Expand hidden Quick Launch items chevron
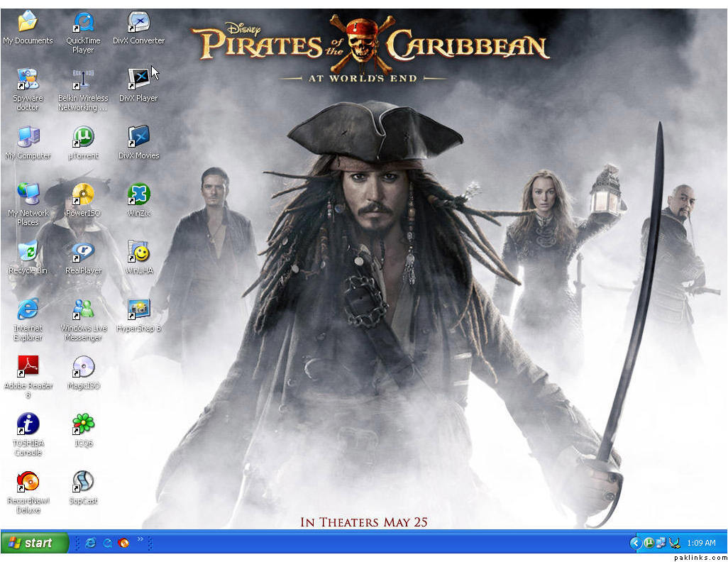 click(x=140, y=540)
